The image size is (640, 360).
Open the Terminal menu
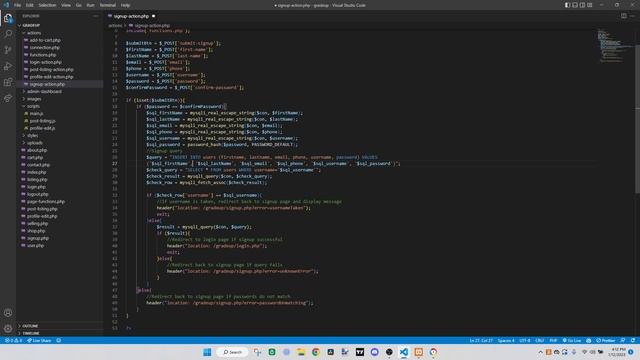tap(108, 5)
